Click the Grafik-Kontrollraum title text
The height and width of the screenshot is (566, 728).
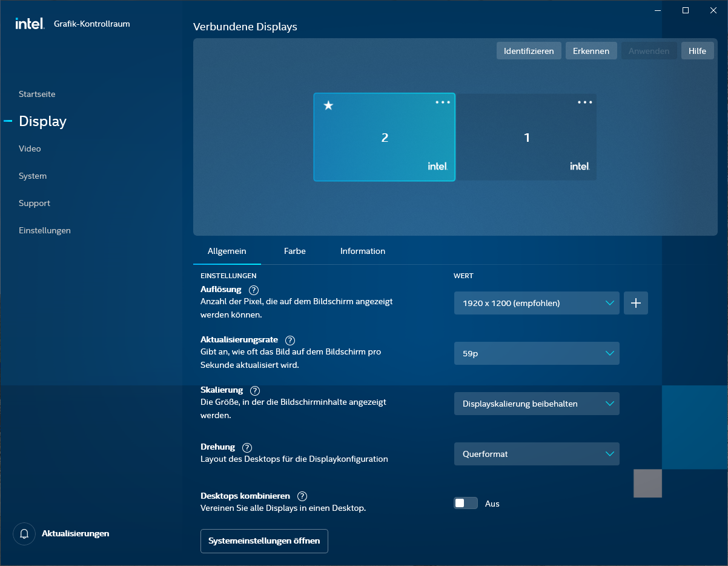[x=92, y=24]
